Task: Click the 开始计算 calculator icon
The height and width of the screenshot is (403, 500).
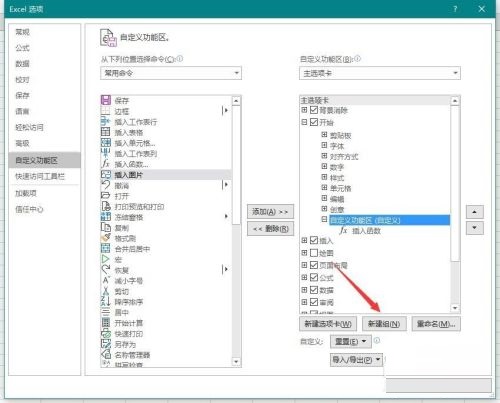Action: point(106,323)
